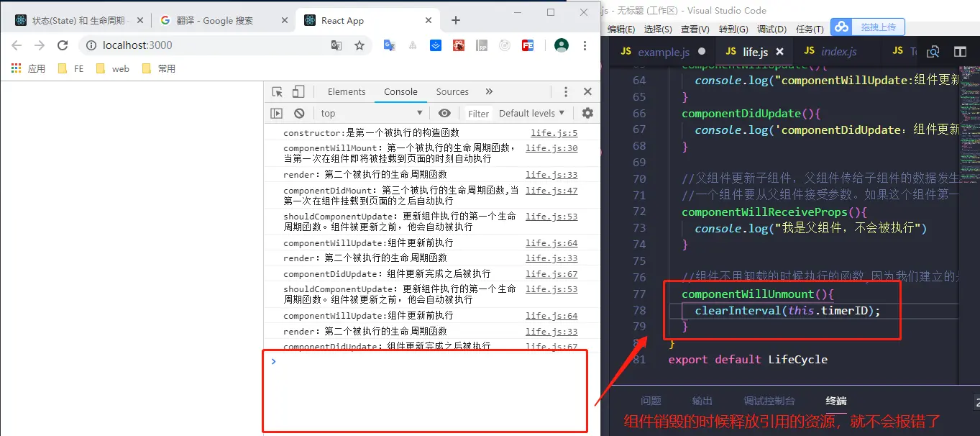
Task: Bookmark this page with the star icon
Action: click(x=360, y=45)
